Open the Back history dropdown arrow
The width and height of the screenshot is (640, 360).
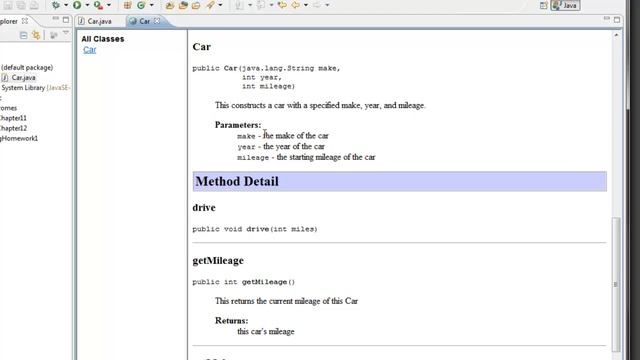click(x=306, y=5)
